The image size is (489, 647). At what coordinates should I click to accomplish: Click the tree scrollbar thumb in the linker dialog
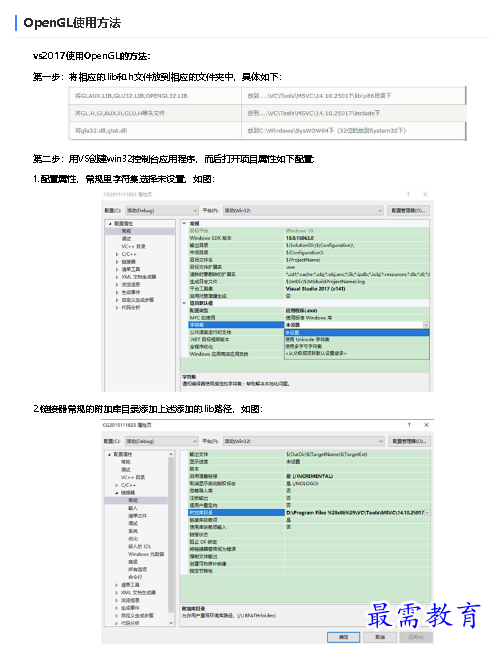click(x=171, y=534)
